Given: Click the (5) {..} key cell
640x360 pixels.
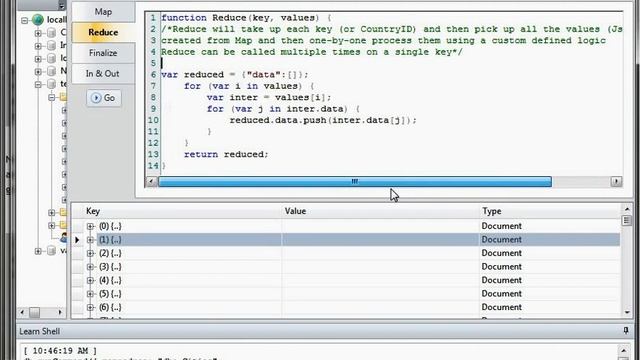Looking at the screenshot, I should [x=110, y=293].
